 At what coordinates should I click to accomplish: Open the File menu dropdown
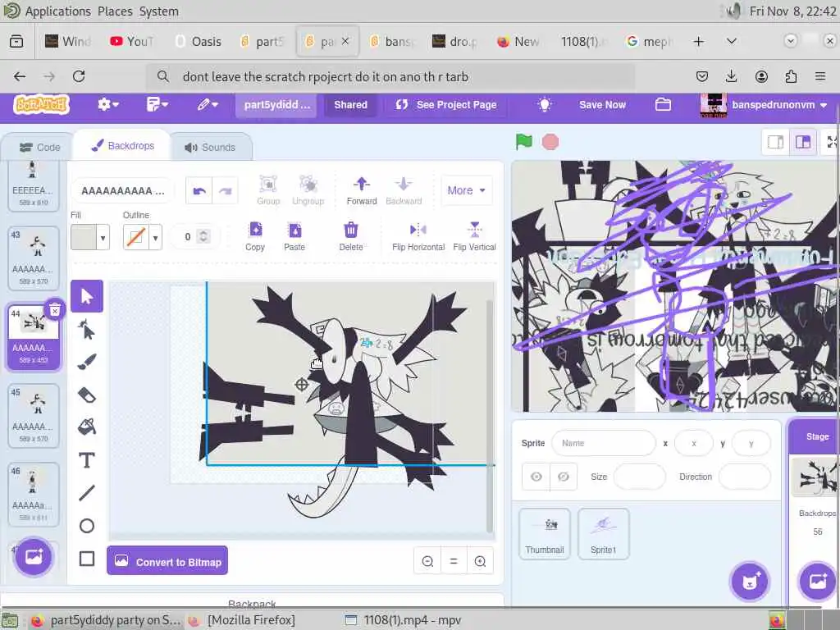pyautogui.click(x=157, y=104)
